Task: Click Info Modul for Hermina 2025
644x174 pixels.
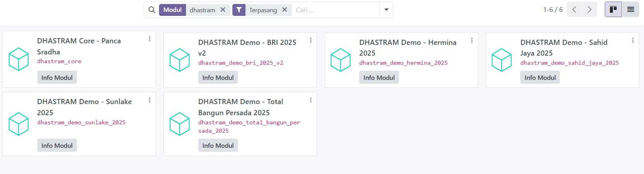Action: pyautogui.click(x=379, y=77)
